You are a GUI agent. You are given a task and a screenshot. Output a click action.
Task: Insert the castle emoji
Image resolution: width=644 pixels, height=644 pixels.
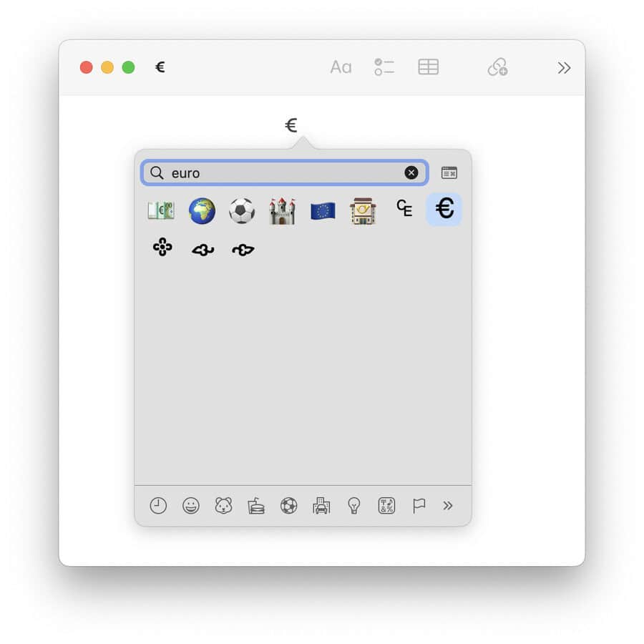(282, 211)
